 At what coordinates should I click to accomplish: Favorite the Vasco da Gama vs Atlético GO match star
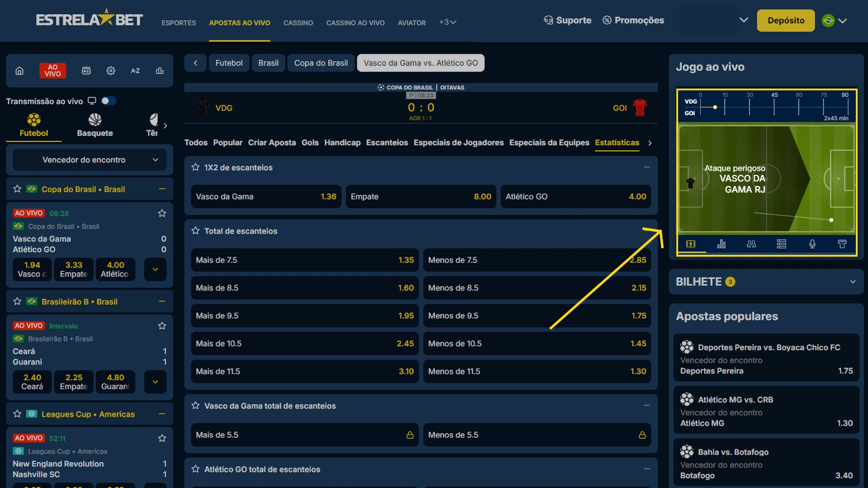pos(162,213)
